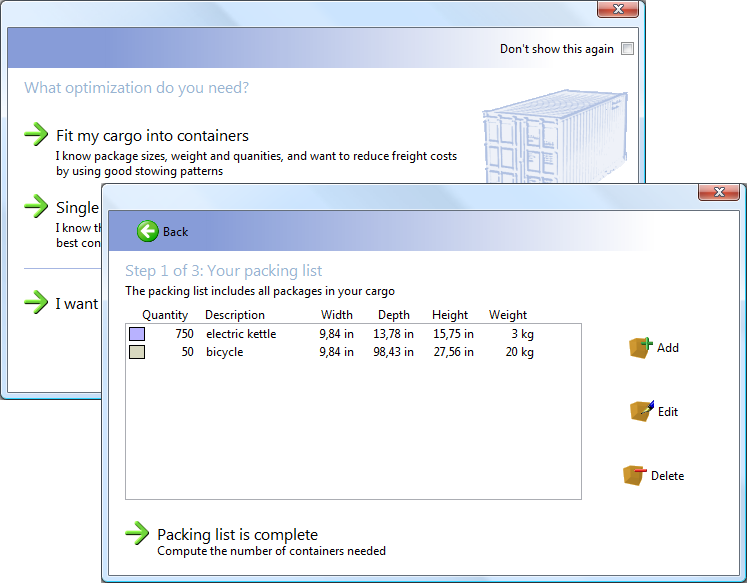This screenshot has height=583, width=747.
Task: Click green arrow beside the Single option
Action: point(36,207)
